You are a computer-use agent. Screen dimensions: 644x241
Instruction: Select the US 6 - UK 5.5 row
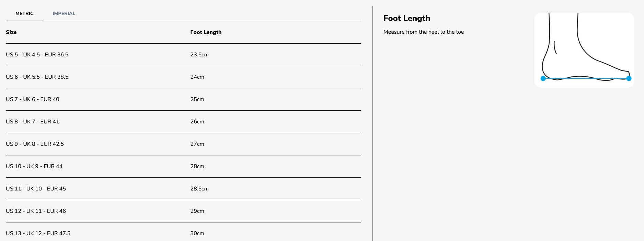183,77
